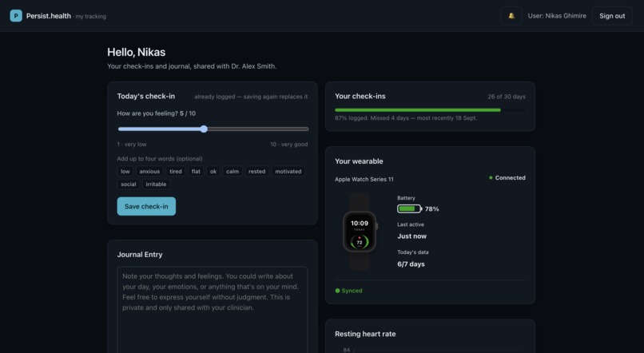Image resolution: width=644 pixels, height=353 pixels.
Task: Click the '78%' battery value
Action: tap(431, 209)
